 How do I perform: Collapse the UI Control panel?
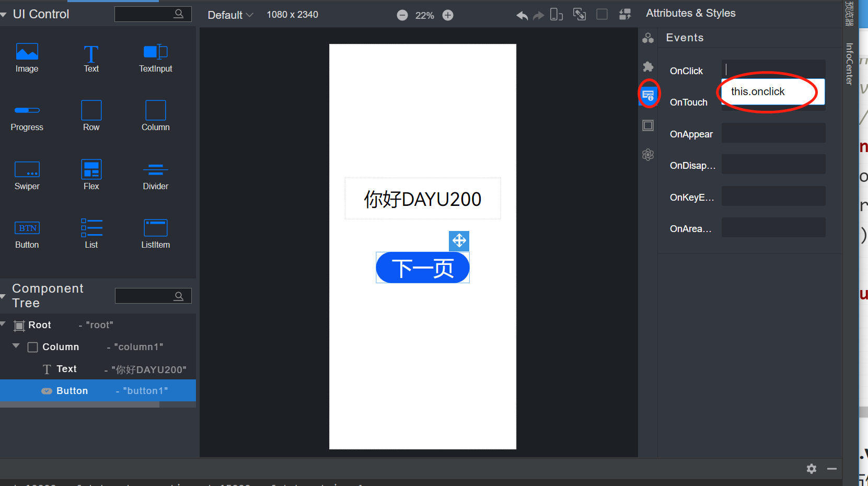tap(4, 15)
